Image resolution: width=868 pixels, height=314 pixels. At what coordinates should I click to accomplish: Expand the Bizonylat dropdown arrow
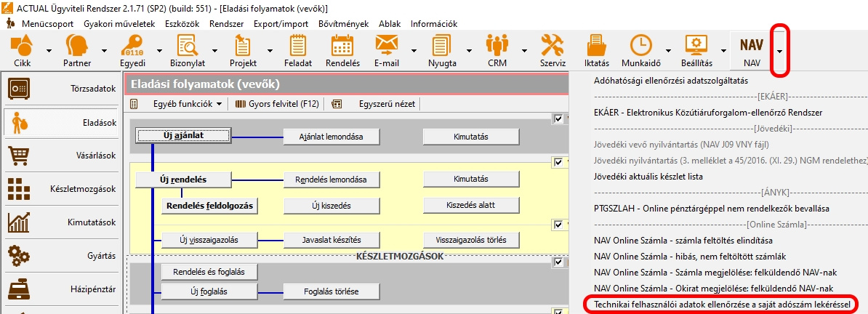click(214, 50)
